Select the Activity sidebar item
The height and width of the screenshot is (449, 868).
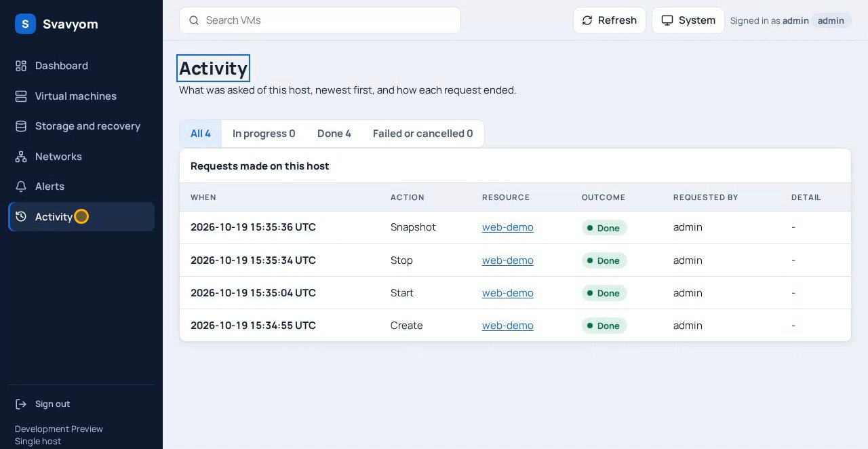click(x=81, y=216)
